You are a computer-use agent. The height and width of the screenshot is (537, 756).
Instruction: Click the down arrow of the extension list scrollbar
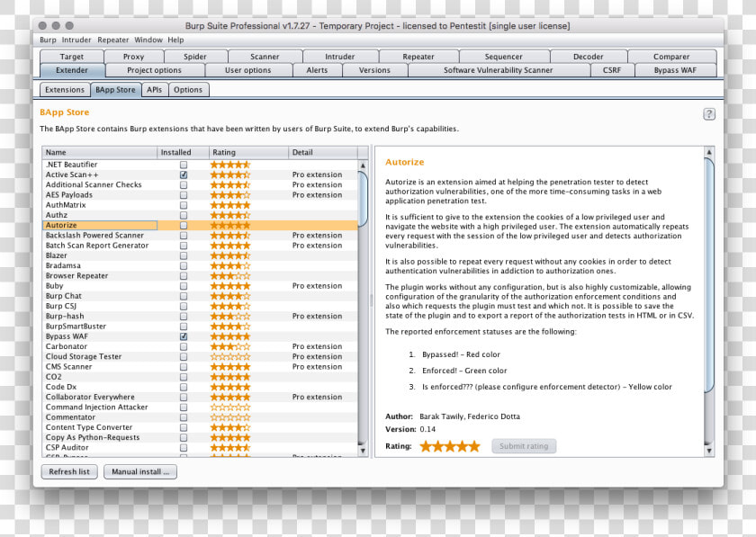363,452
